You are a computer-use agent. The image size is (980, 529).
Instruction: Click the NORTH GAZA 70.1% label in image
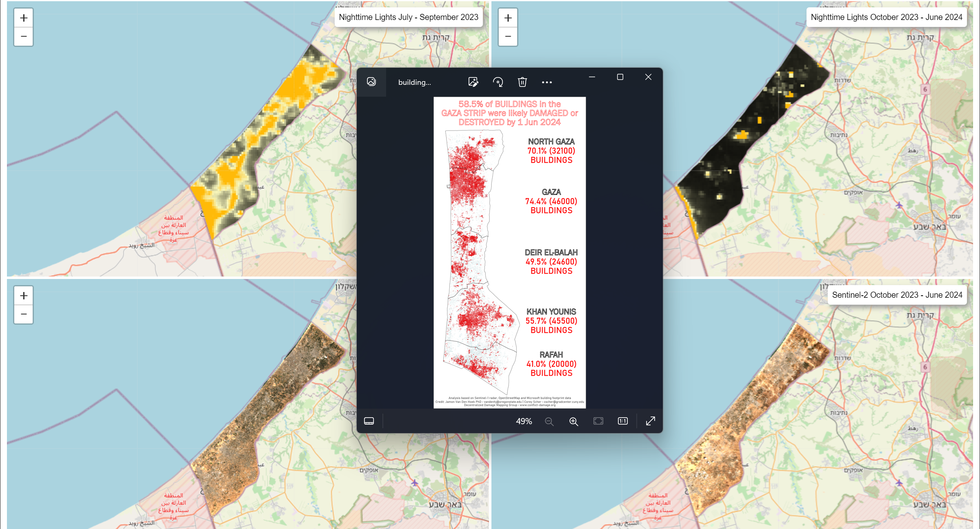(551, 151)
